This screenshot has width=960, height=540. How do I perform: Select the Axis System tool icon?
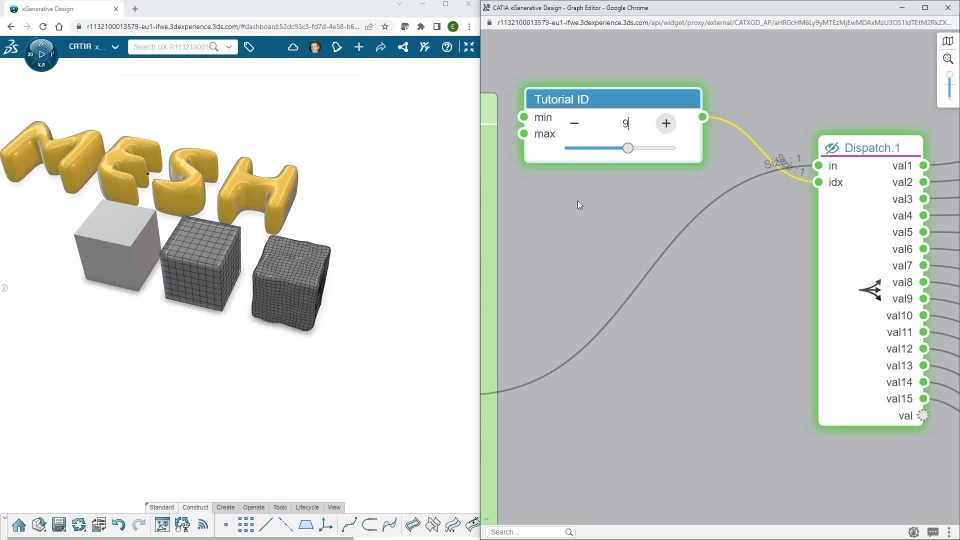[326, 525]
